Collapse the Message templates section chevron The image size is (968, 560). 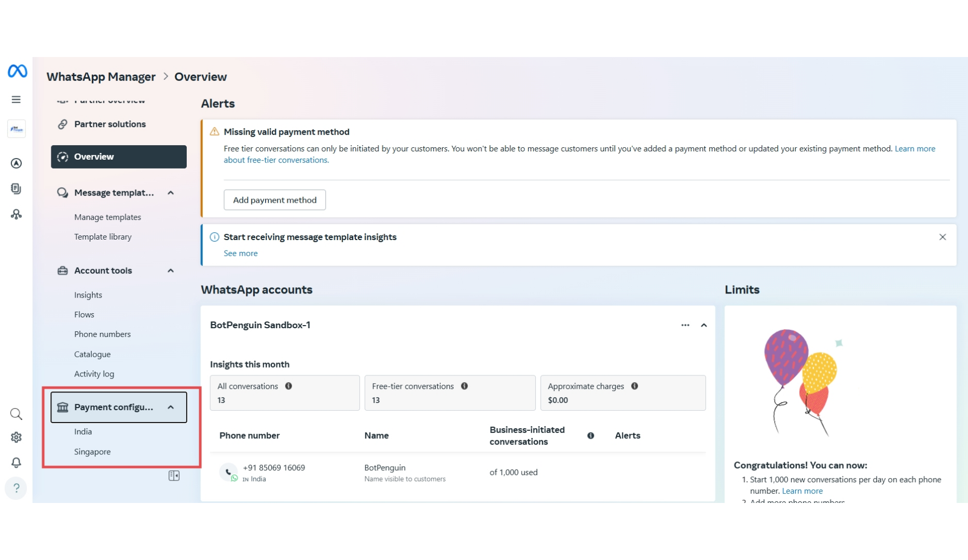tap(171, 193)
